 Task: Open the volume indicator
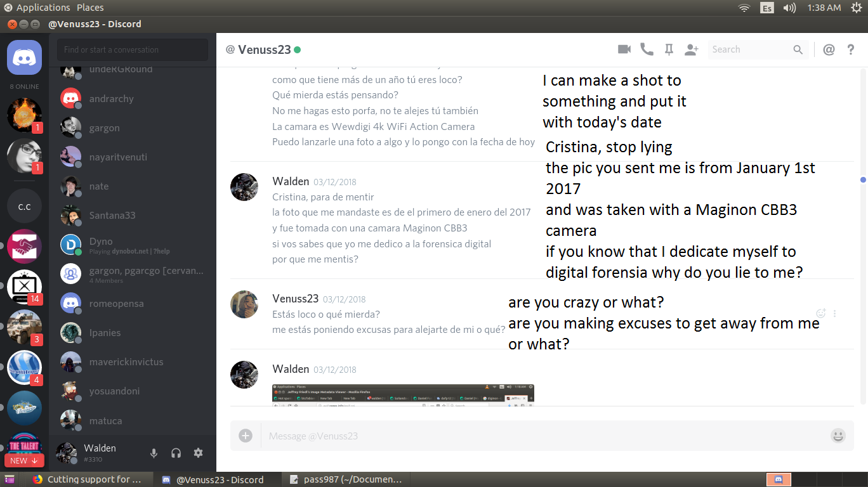coord(789,8)
